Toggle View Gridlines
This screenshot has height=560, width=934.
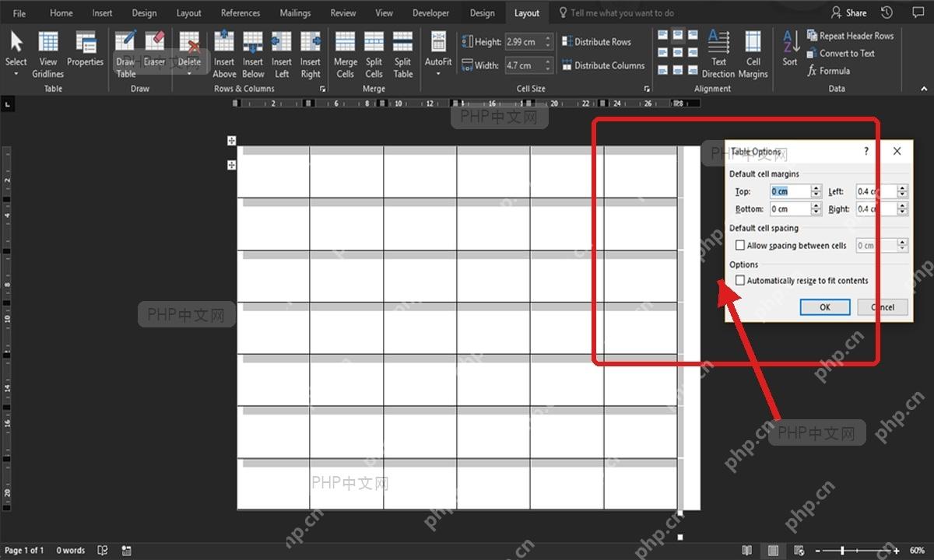(x=48, y=54)
